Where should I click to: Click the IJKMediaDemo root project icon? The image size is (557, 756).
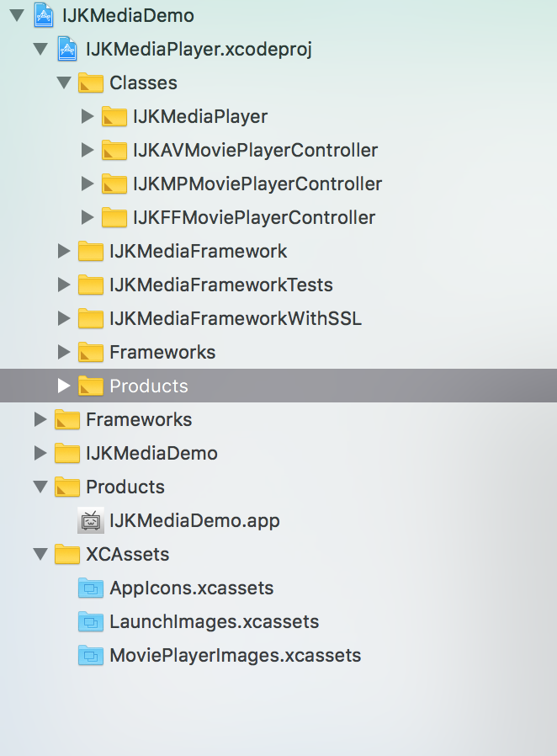tap(44, 15)
